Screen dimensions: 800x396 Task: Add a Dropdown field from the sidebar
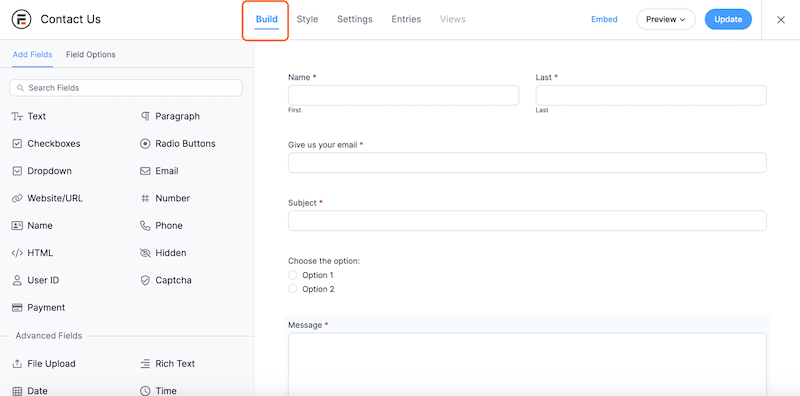pyautogui.click(x=42, y=171)
